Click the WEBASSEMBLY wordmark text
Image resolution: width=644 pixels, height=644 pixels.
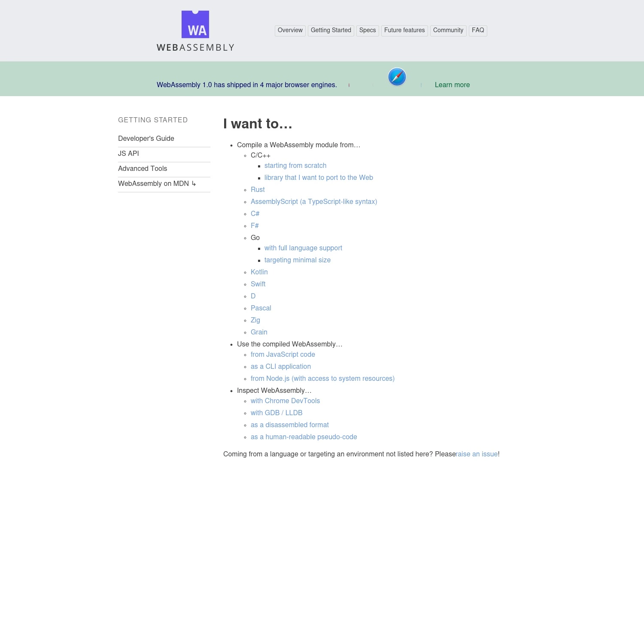[x=195, y=48]
